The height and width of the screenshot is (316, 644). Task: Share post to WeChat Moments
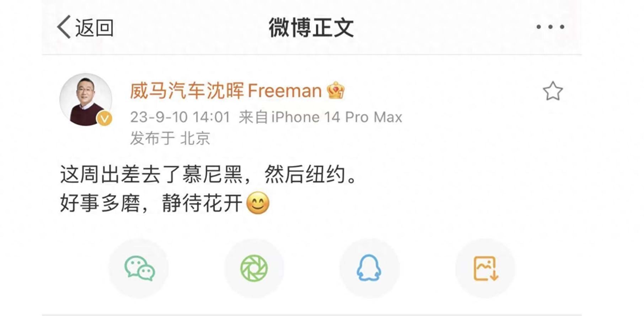254,268
